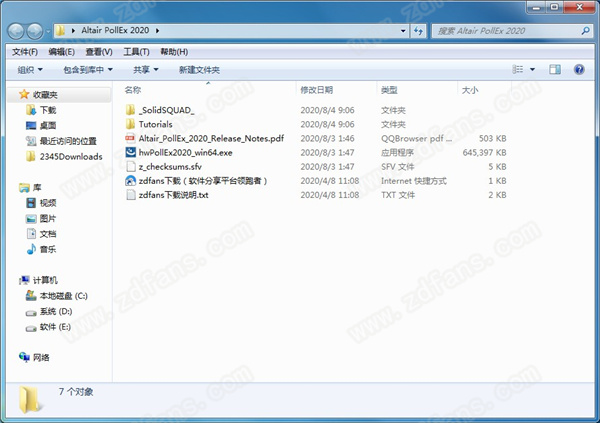Sort by the 类型 column header

[x=389, y=90]
